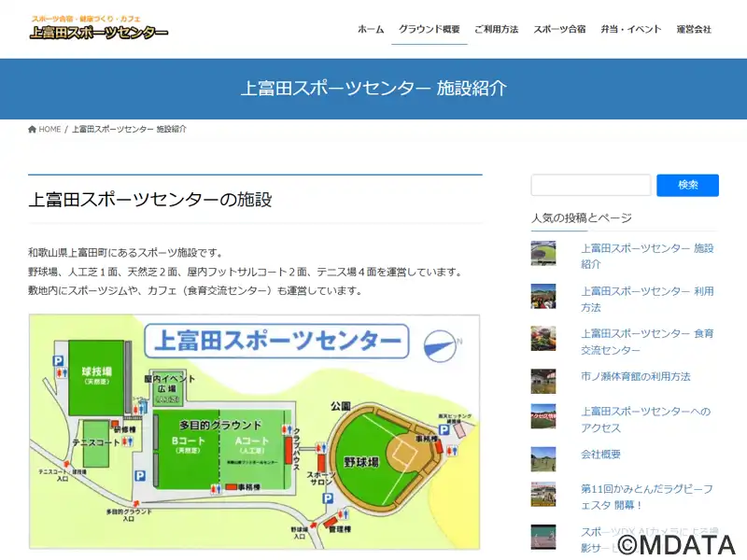Screen dimensions: 747x560
Task: Click the restroom icon above クラブハウス
Action: click(x=288, y=430)
